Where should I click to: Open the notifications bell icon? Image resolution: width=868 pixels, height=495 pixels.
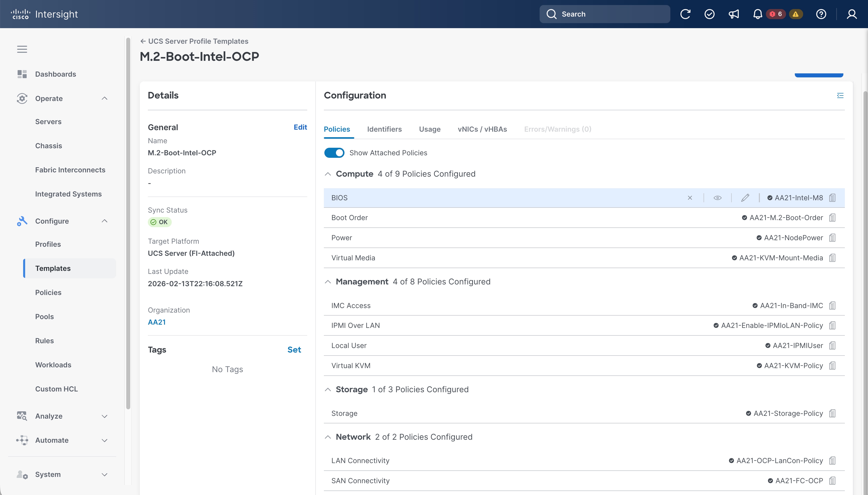click(757, 14)
